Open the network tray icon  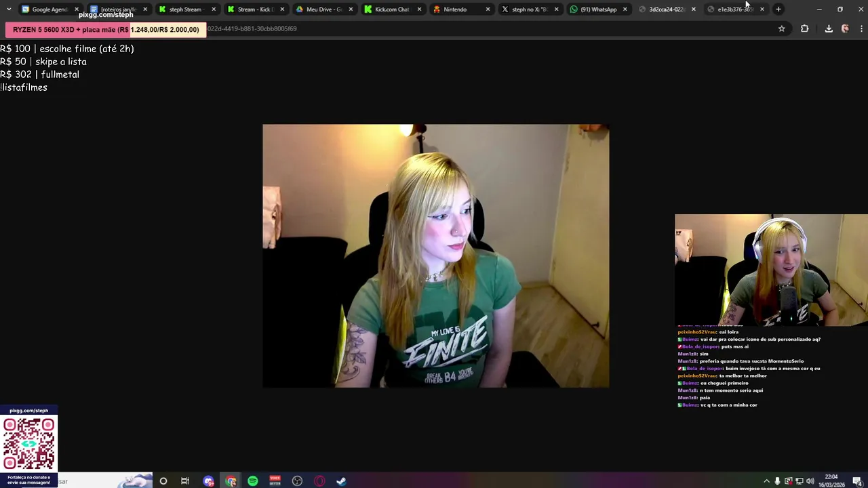pyautogui.click(x=800, y=481)
